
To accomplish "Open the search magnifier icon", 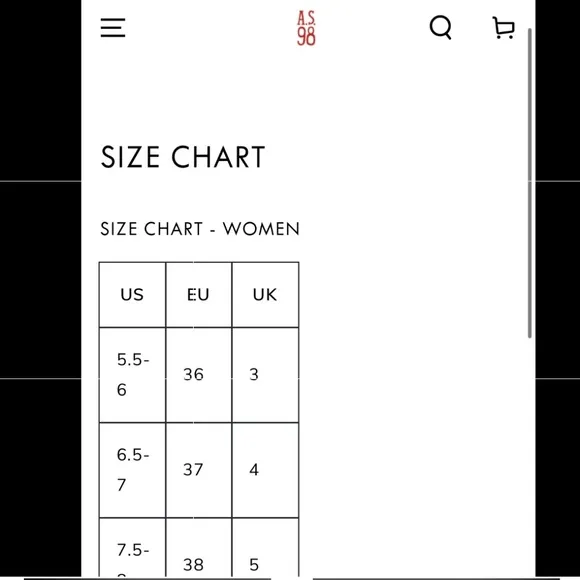I will [441, 27].
